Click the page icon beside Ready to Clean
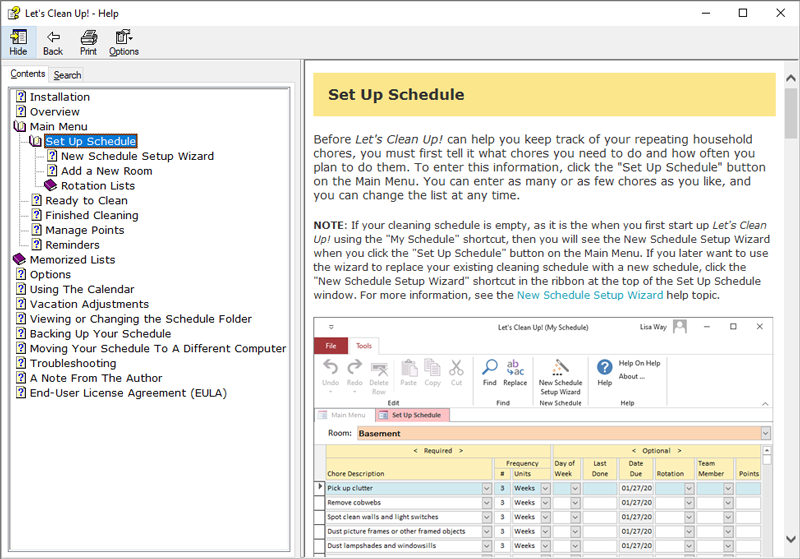Screen dimensions: 800x559 (x=37, y=200)
